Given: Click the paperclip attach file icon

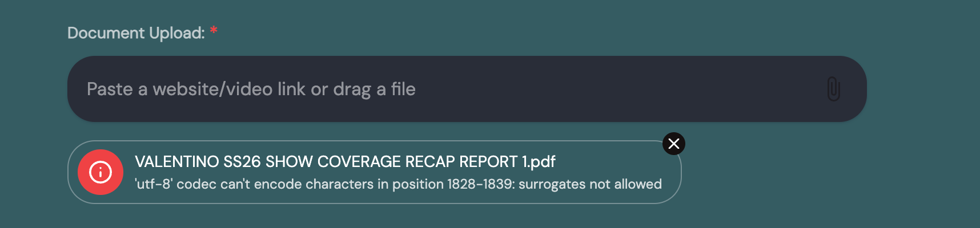Looking at the screenshot, I should (833, 89).
